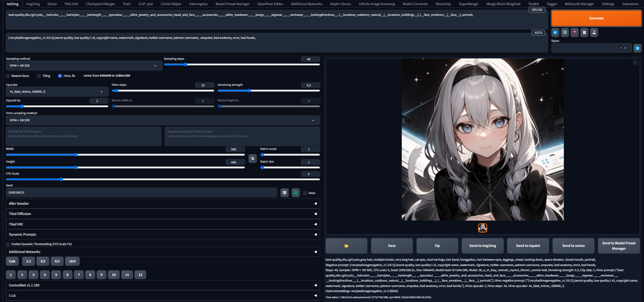Apply selected styles via the clipboard icon

coord(584,32)
